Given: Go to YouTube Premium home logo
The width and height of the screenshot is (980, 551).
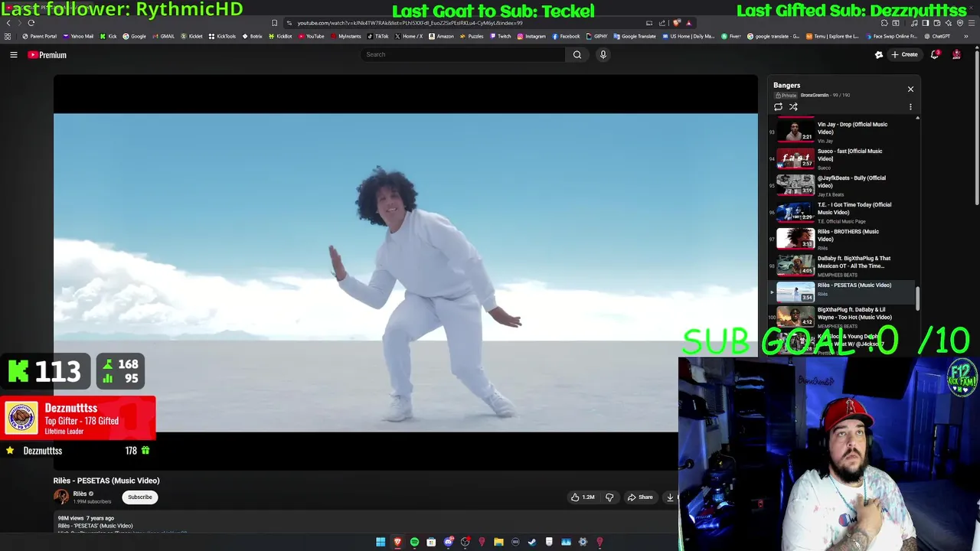Looking at the screenshot, I should coord(47,55).
